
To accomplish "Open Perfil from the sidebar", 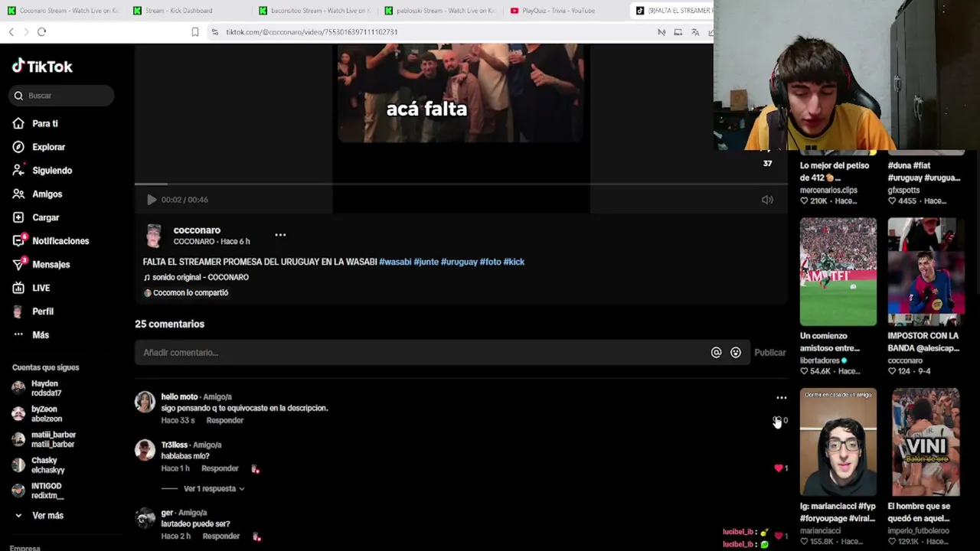I will (42, 311).
